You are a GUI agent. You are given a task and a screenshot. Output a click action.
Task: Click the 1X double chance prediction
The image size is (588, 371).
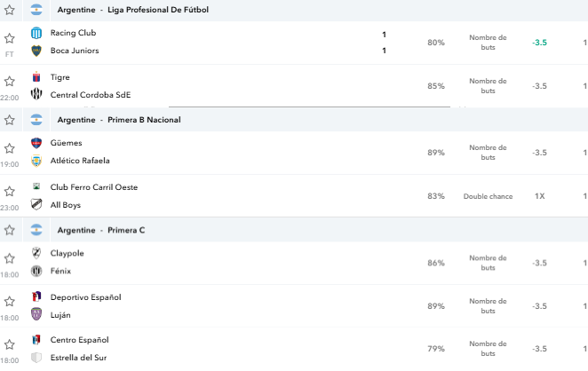[x=540, y=196]
